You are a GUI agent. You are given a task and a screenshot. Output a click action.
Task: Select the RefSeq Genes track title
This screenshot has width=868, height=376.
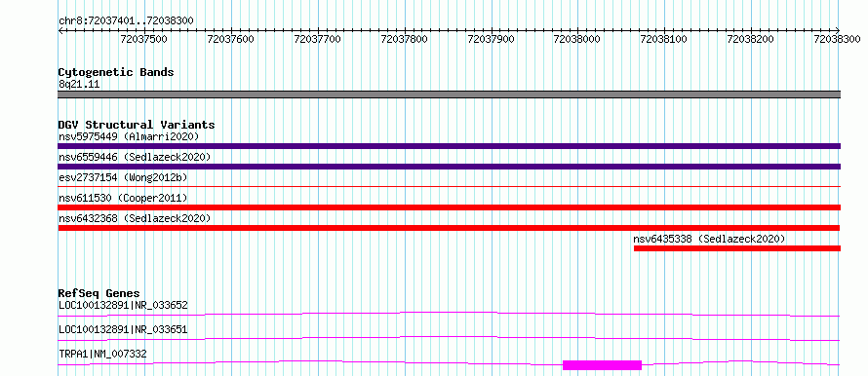point(99,293)
